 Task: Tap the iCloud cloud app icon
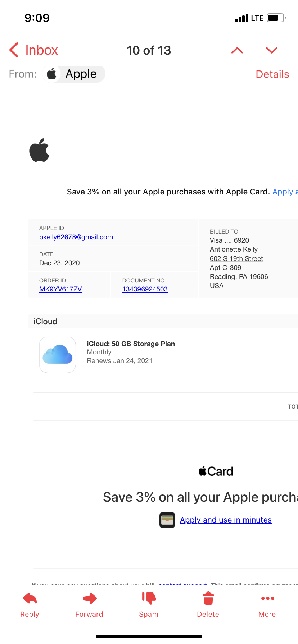(x=58, y=355)
